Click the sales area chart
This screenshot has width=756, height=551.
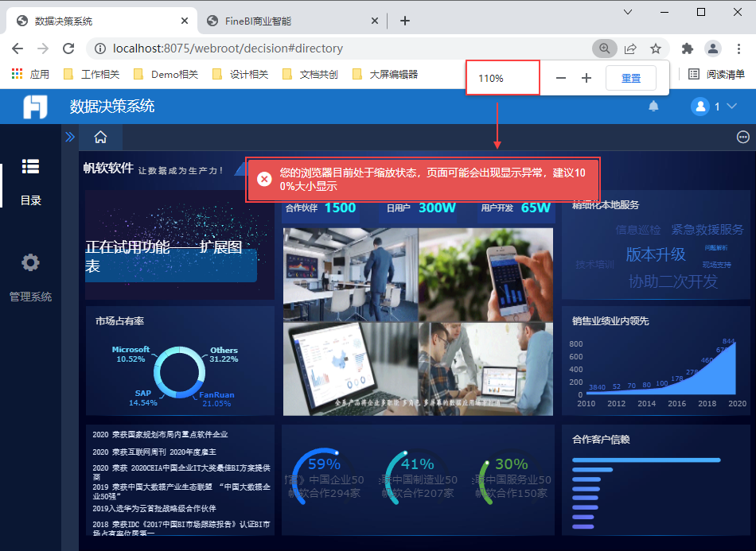point(661,370)
